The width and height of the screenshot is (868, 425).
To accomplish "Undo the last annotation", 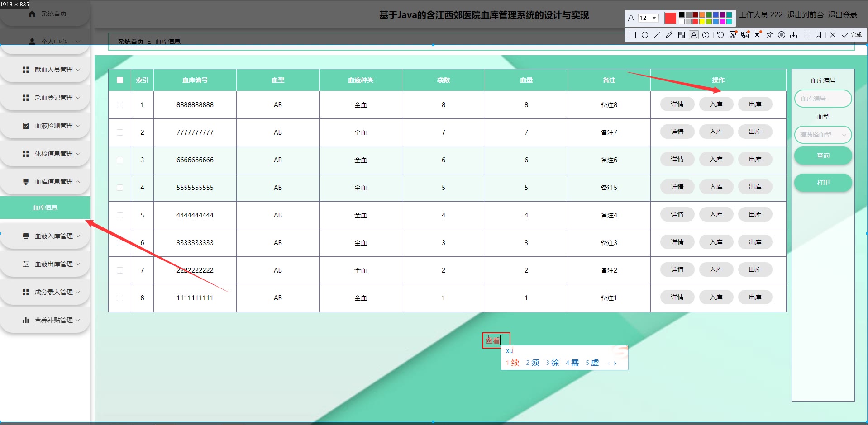I will pos(720,35).
